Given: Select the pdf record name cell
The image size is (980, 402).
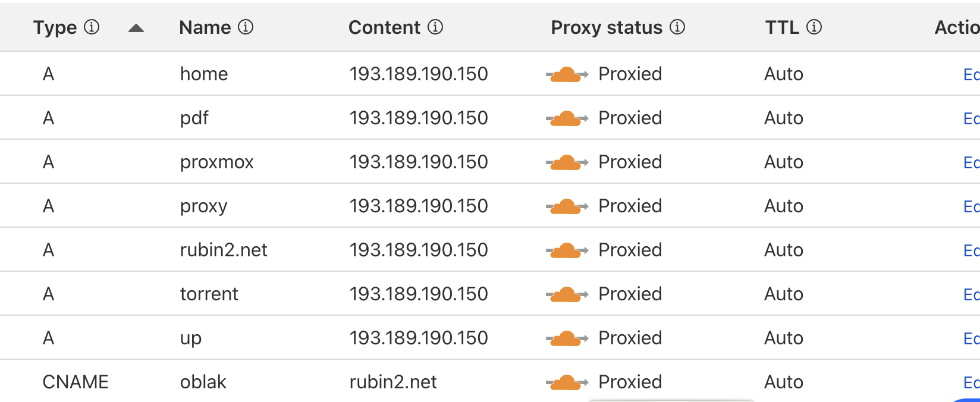Looking at the screenshot, I should [x=194, y=118].
